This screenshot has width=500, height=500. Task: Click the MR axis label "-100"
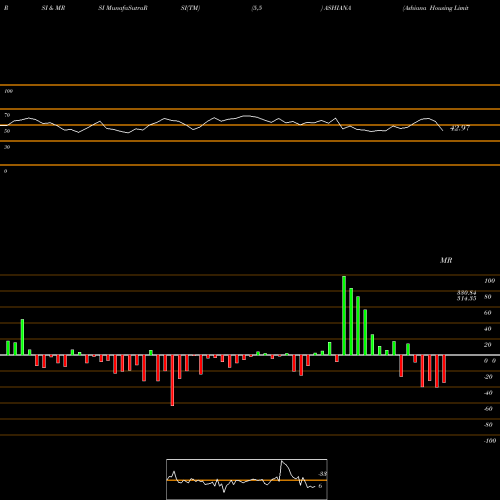point(490,441)
